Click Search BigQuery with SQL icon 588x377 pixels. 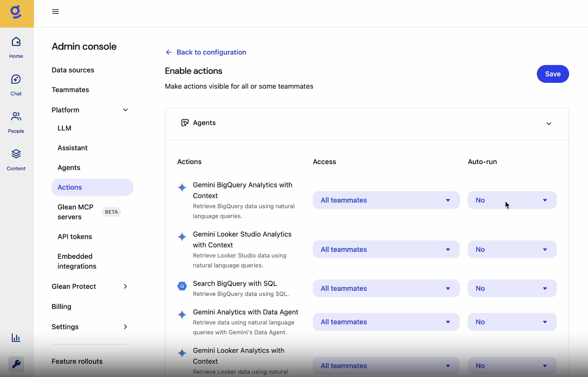point(182,286)
